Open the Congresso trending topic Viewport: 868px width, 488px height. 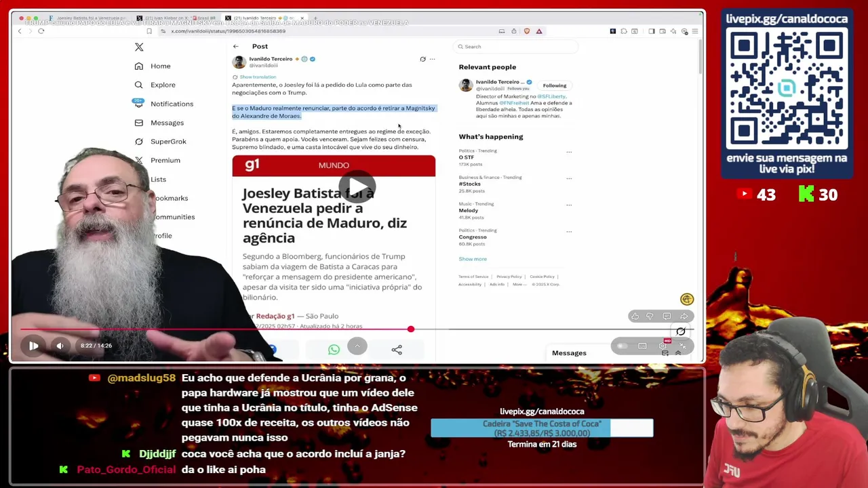pos(473,237)
